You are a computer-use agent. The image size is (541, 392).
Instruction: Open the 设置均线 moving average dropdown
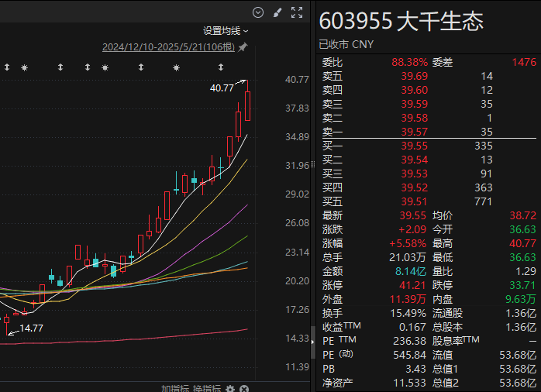[226, 31]
